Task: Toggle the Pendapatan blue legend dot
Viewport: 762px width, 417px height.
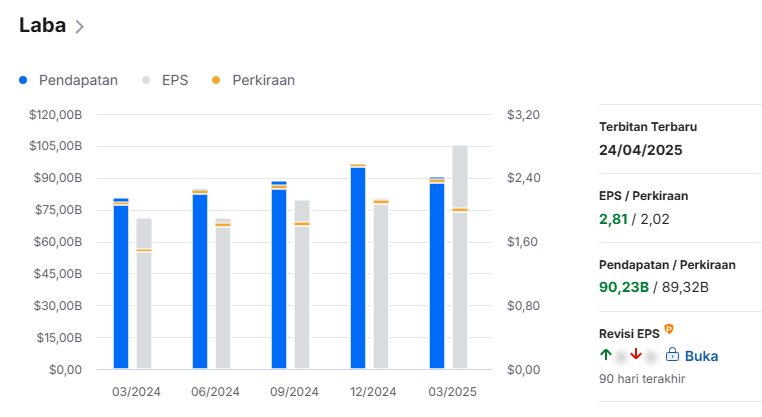Action: tap(23, 80)
